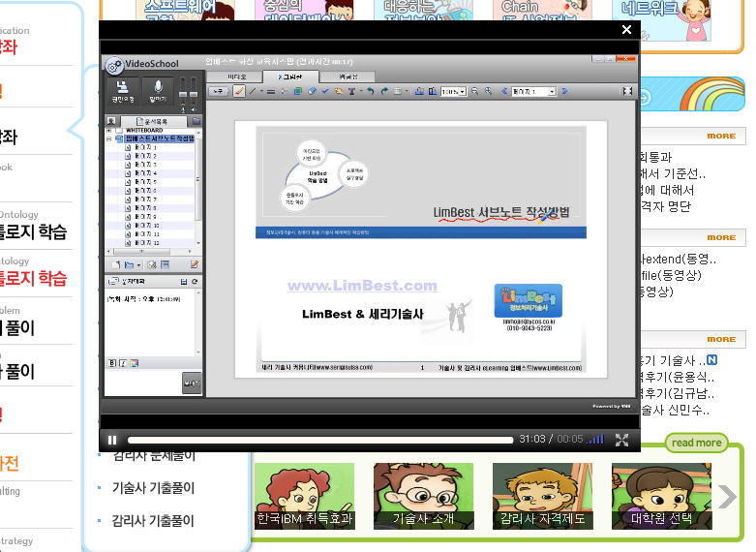Open the participants list icon
Screen dimensions: 756x552
(111, 121)
